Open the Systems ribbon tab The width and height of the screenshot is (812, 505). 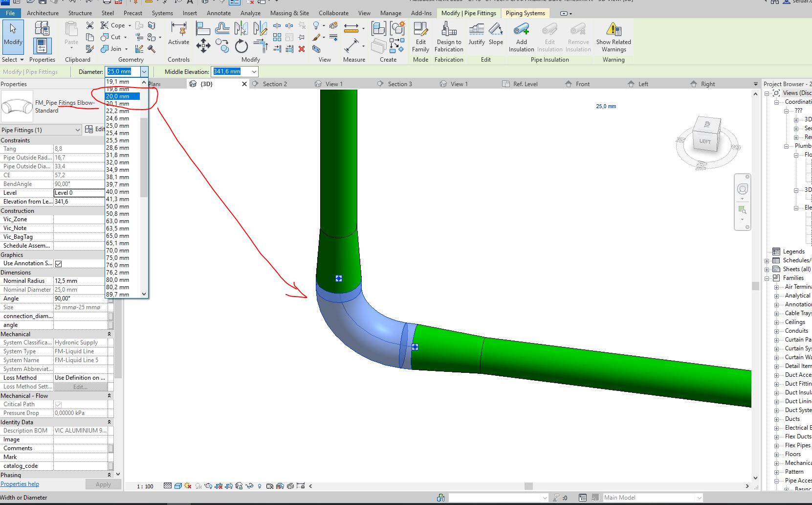[162, 13]
